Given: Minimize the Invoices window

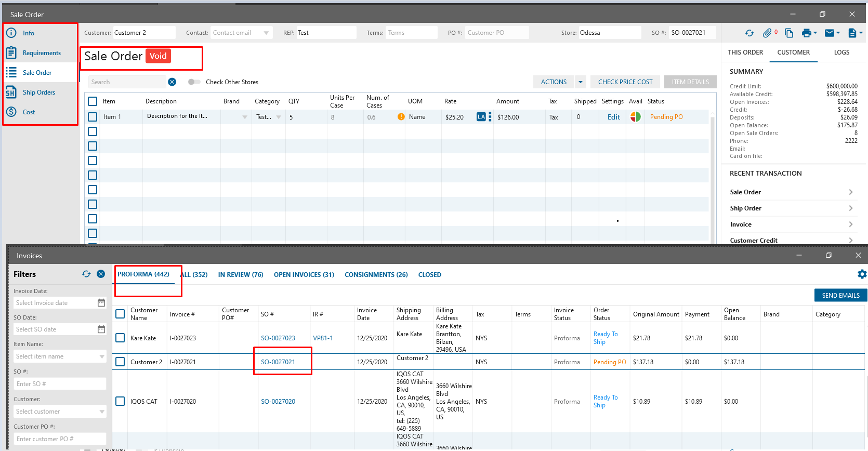Looking at the screenshot, I should pos(799,255).
